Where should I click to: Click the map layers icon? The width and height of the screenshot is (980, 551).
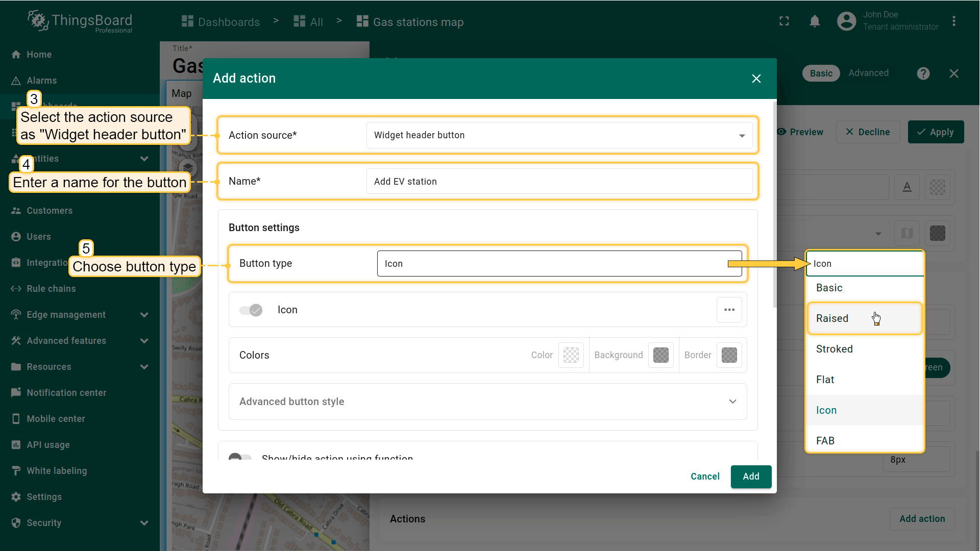tap(188, 167)
